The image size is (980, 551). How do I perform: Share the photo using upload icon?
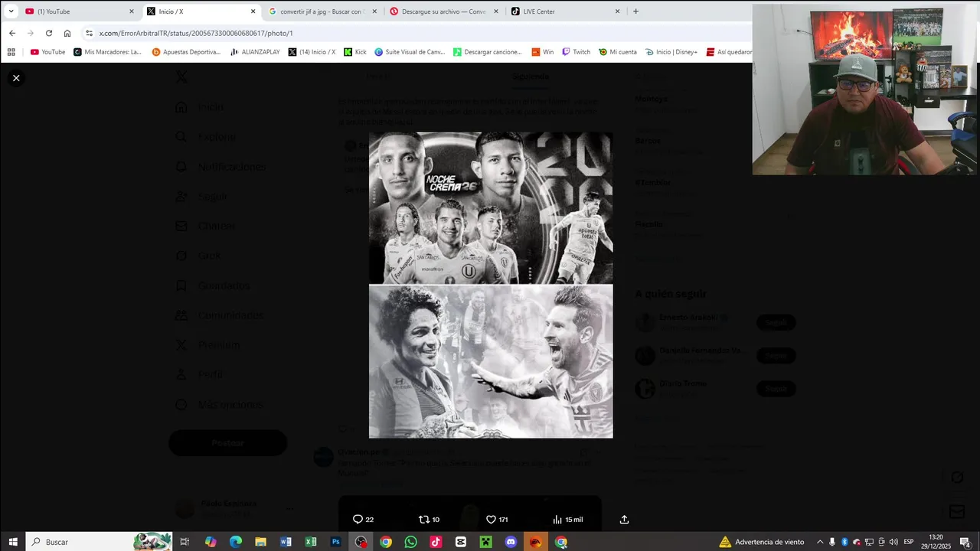(624, 520)
